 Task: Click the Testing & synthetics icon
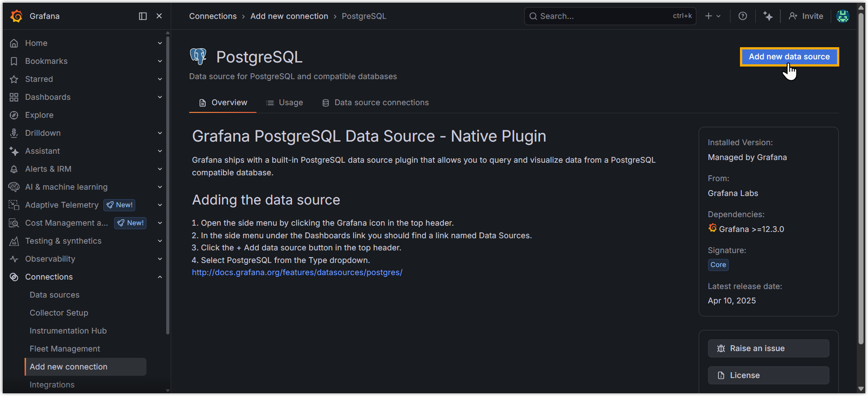point(14,241)
